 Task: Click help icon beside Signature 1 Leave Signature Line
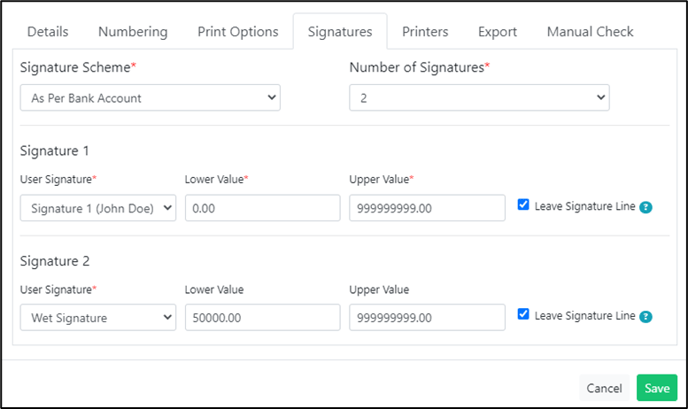[x=645, y=207]
